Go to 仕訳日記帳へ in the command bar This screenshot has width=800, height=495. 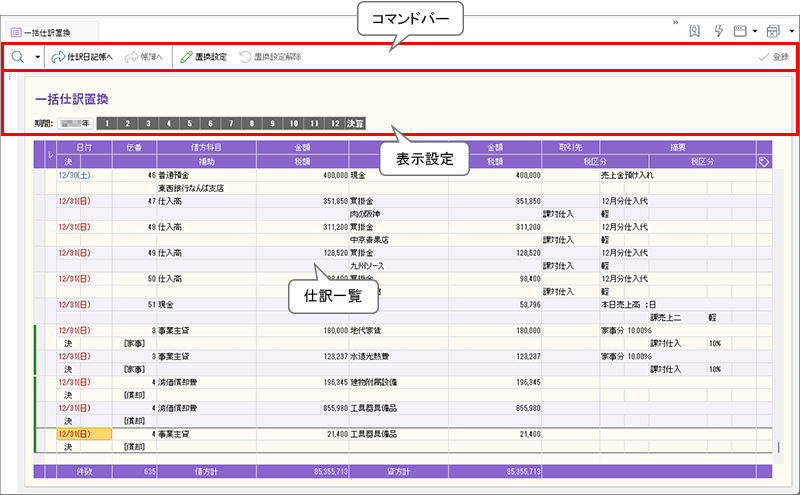coord(82,57)
